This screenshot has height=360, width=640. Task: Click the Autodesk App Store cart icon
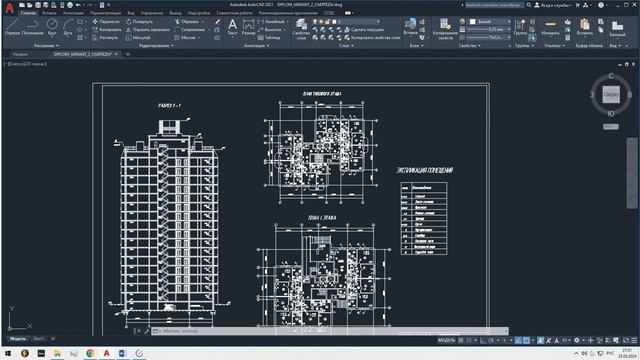578,5
